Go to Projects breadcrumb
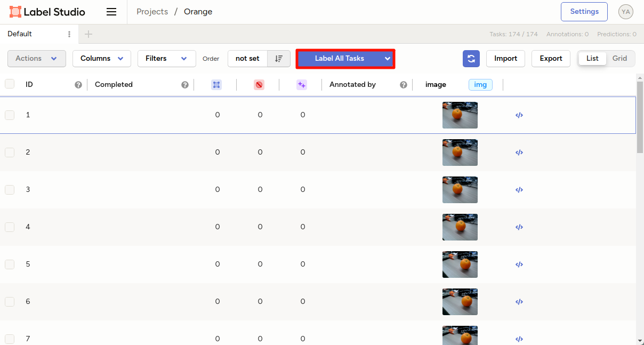This screenshot has width=644, height=345. pos(152,12)
